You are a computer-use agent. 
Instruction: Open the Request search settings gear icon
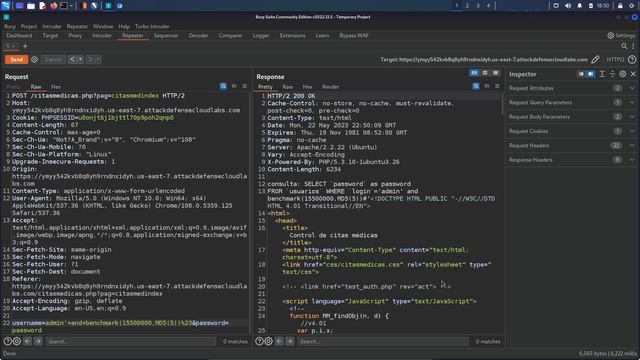[17, 341]
